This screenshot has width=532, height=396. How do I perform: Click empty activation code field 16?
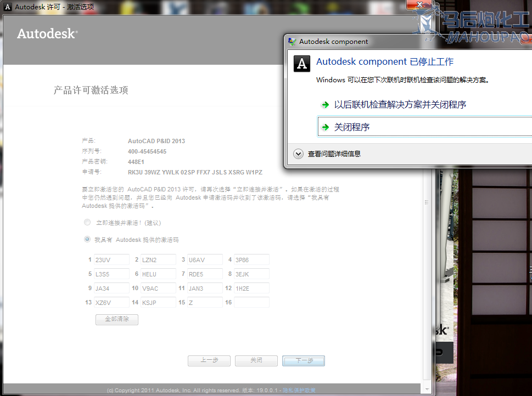pyautogui.click(x=252, y=302)
